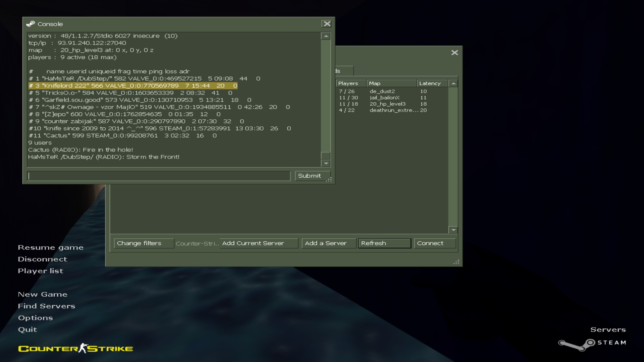Image resolution: width=644 pixels, height=362 pixels.
Task: Click the players 9 active line
Action: pyautogui.click(x=72, y=57)
